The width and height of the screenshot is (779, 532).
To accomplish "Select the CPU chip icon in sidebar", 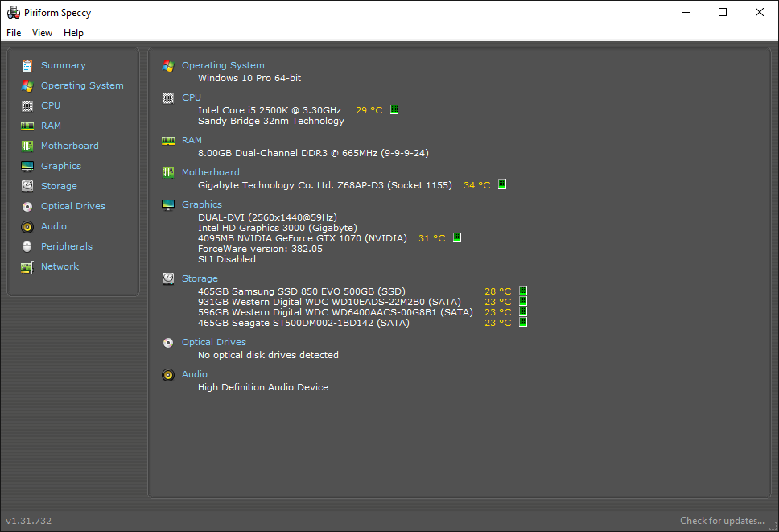I will point(27,106).
